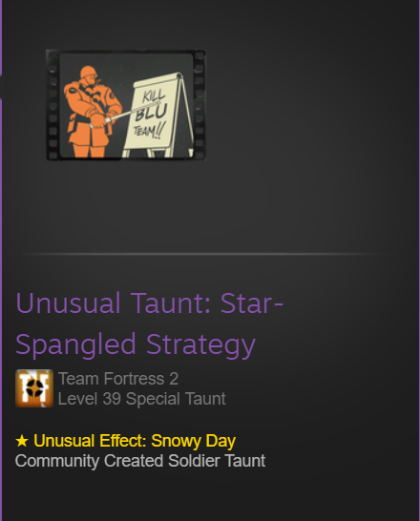
Task: Click the horizontal divider below the item image
Action: click(x=206, y=254)
